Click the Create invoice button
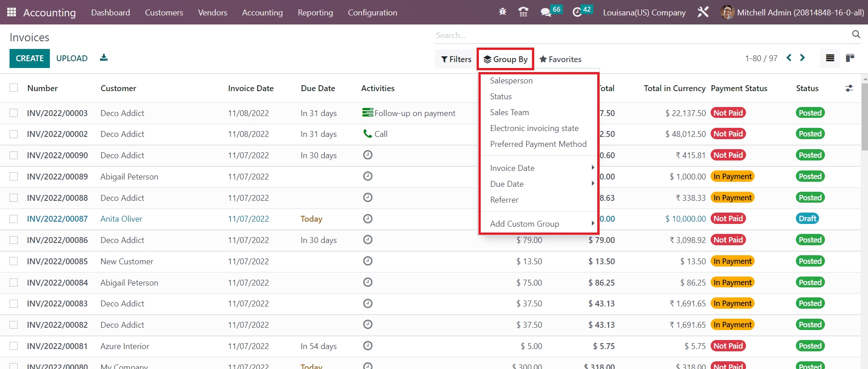 coord(29,58)
